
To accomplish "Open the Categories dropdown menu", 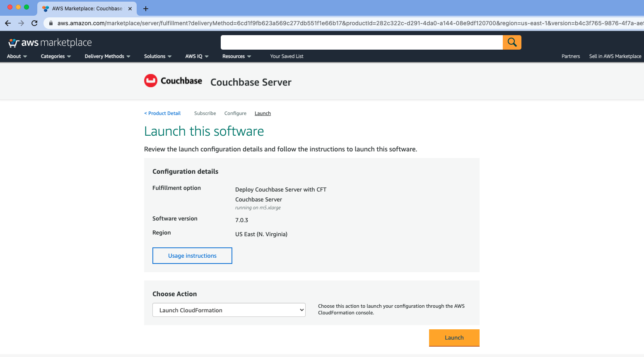I will (x=55, y=56).
